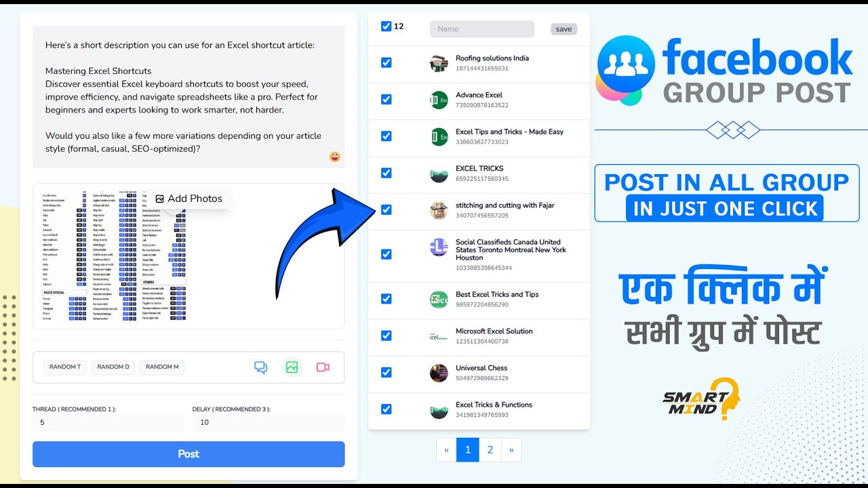Click Excel Tricks & Functions group avatar
Viewport: 868px width, 488px height.
click(x=439, y=409)
